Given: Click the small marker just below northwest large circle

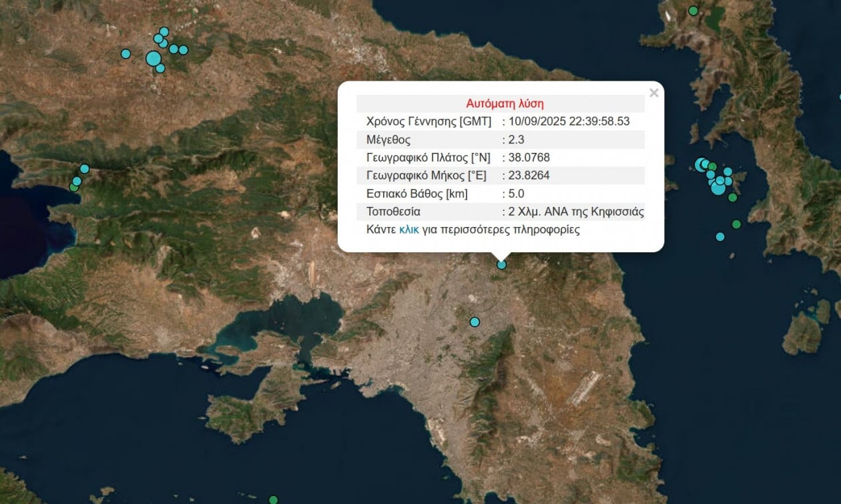Looking at the screenshot, I should (160, 68).
